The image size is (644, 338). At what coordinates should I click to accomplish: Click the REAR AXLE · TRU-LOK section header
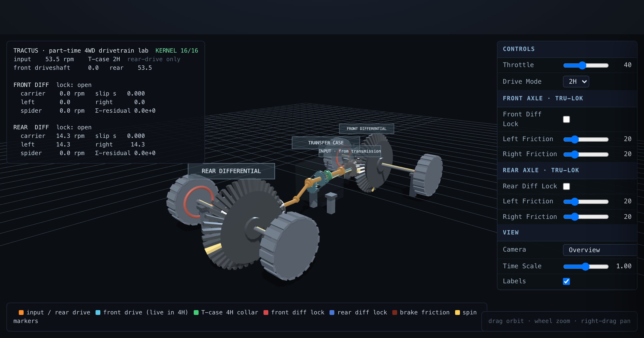click(x=567, y=170)
